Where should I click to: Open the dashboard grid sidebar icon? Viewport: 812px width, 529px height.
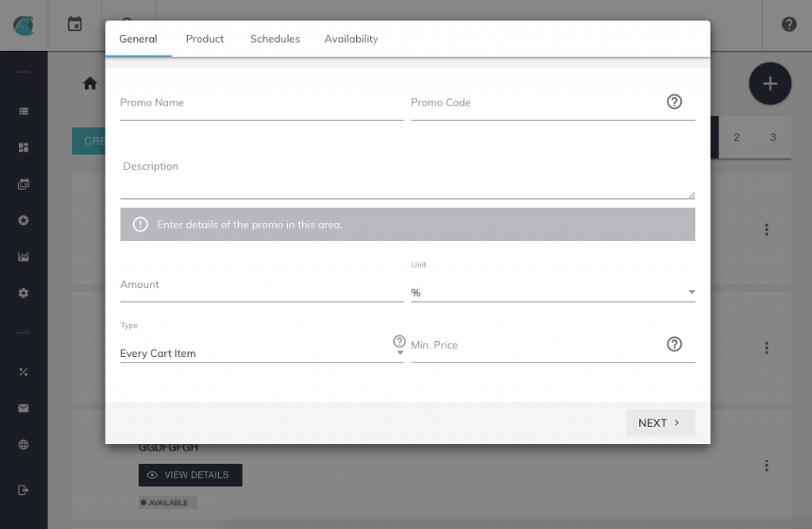pos(23,148)
